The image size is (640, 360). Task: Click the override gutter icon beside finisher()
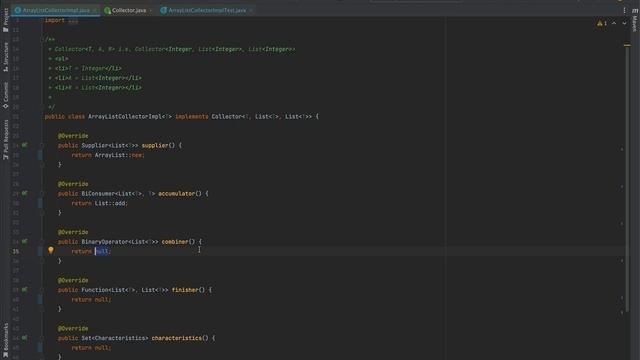pos(24,290)
